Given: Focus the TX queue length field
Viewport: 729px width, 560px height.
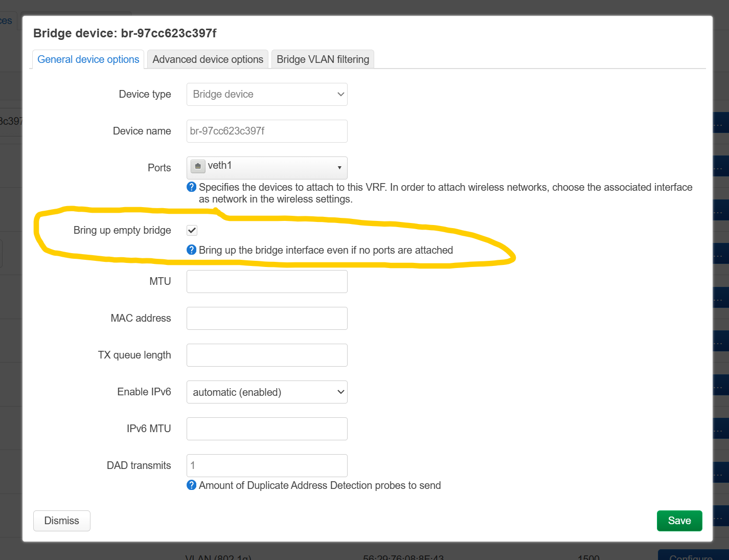Looking at the screenshot, I should point(267,355).
